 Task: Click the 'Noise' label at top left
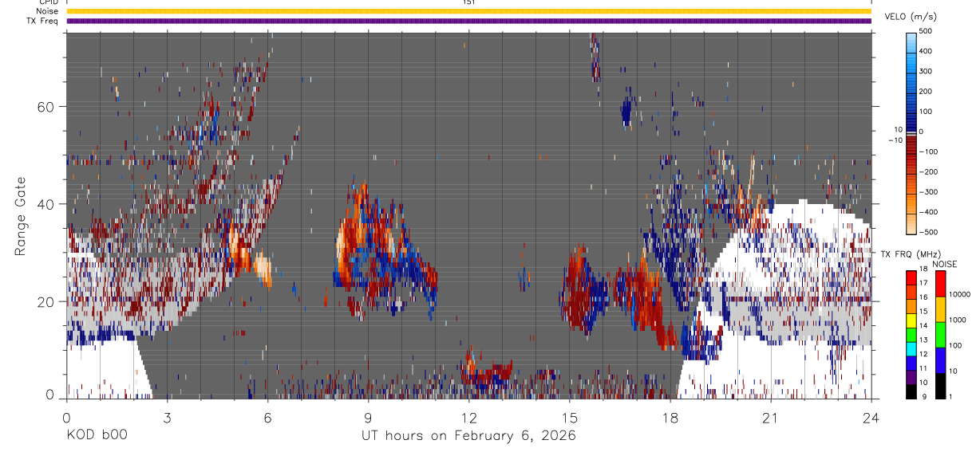point(46,11)
